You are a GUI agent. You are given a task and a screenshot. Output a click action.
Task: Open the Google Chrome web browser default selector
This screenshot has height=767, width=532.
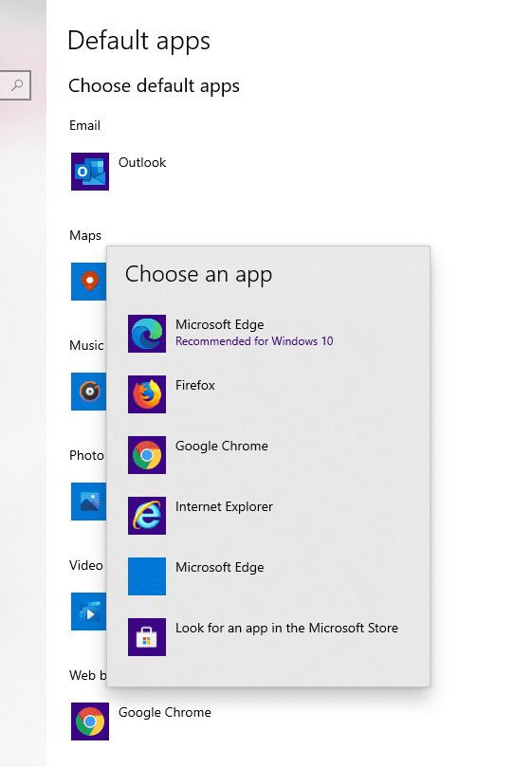pos(142,721)
